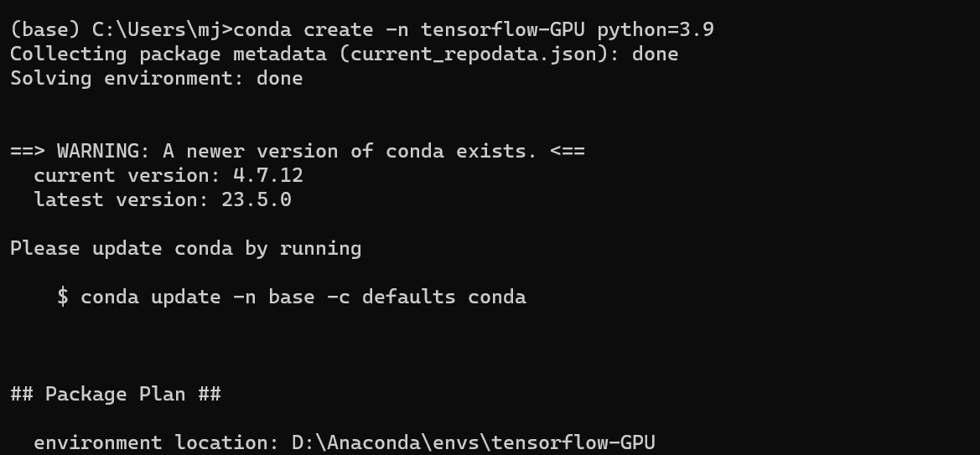
Task: Click the word "WARNING:" in the output
Action: pos(104,152)
